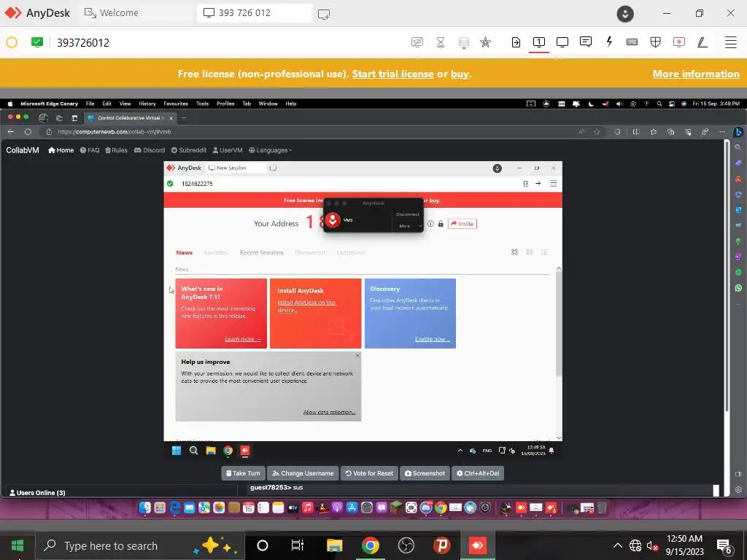The image size is (747, 560).
Task: Click the star favorites icon in AnyDesk toolbar
Action: tap(485, 42)
